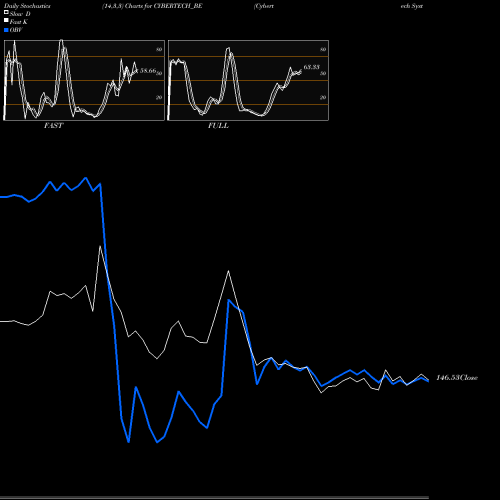Click the 'FAST' chart caption
500x500 pixels.
coord(54,126)
